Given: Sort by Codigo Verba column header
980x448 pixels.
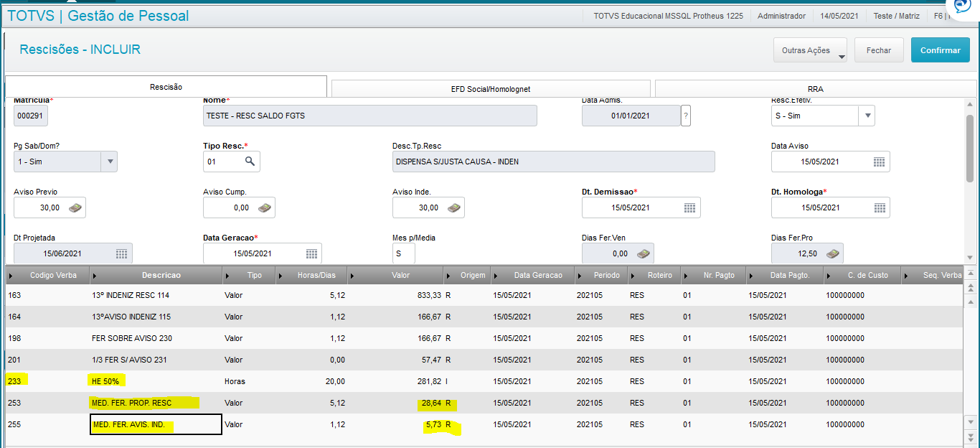Looking at the screenshot, I should pos(49,275).
